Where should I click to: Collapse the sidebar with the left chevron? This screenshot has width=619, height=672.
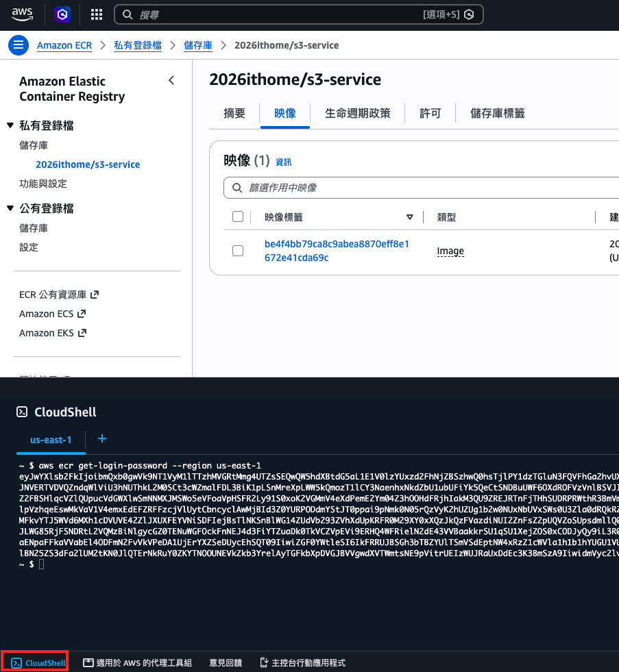(171, 80)
